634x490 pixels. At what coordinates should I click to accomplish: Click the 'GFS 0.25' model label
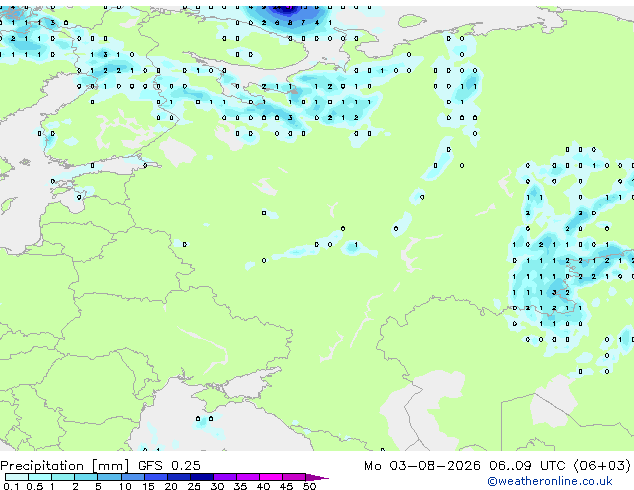[169, 466]
